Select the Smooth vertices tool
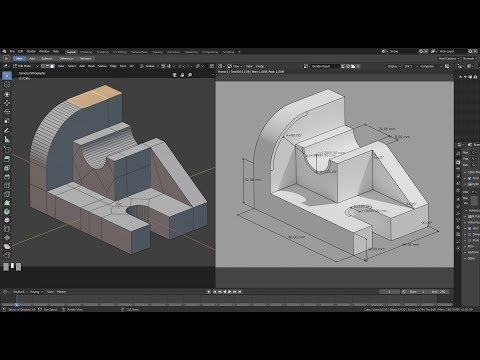Screen dimensions: 480x360 pyautogui.click(x=7, y=220)
